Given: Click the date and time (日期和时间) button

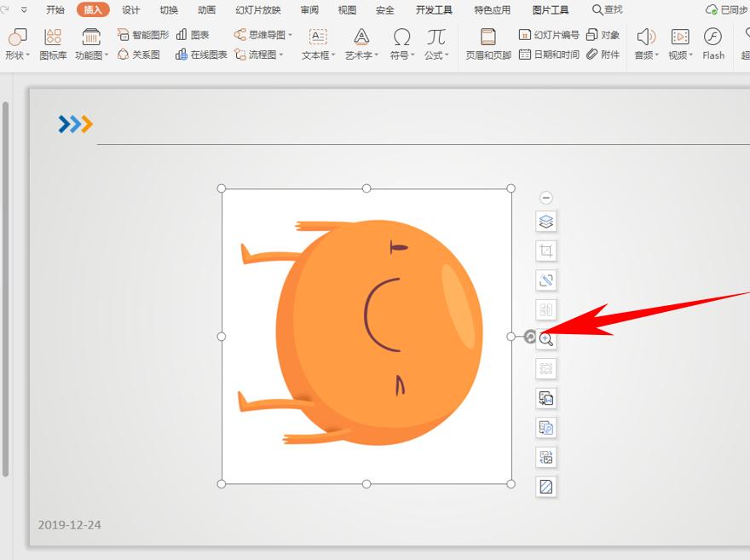Looking at the screenshot, I should tap(549, 54).
